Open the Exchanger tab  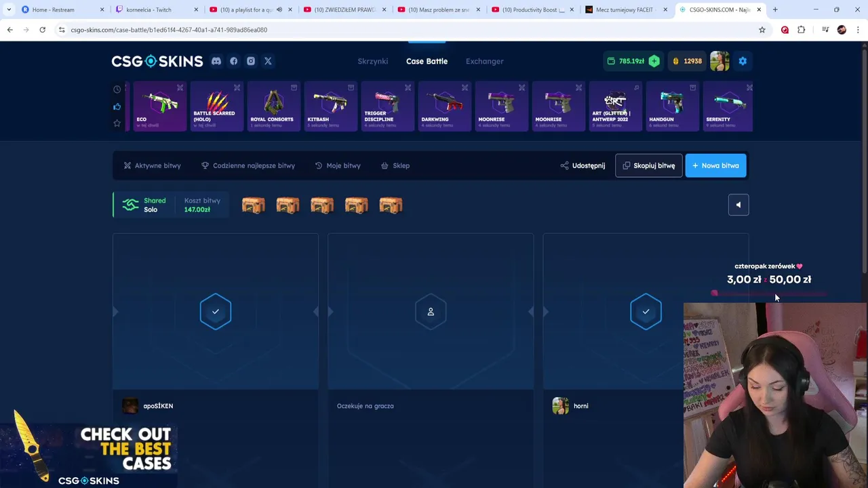[x=485, y=61]
